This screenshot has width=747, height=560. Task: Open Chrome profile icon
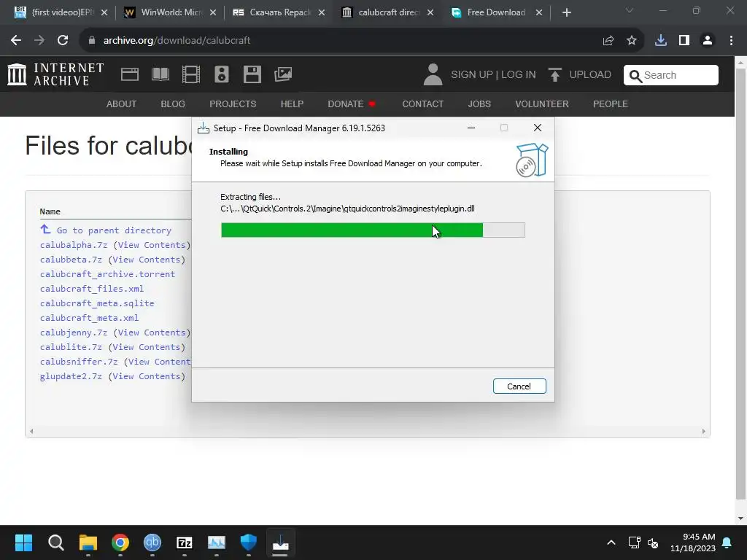coord(708,41)
